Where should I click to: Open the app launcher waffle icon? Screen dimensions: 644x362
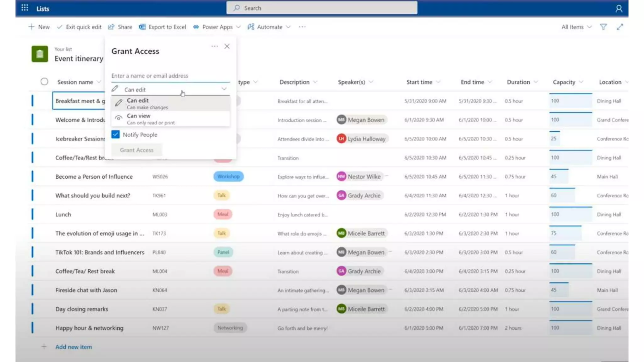25,8
